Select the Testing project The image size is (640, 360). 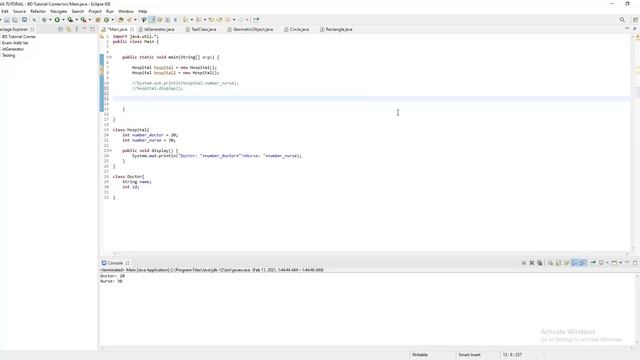[x=8, y=55]
